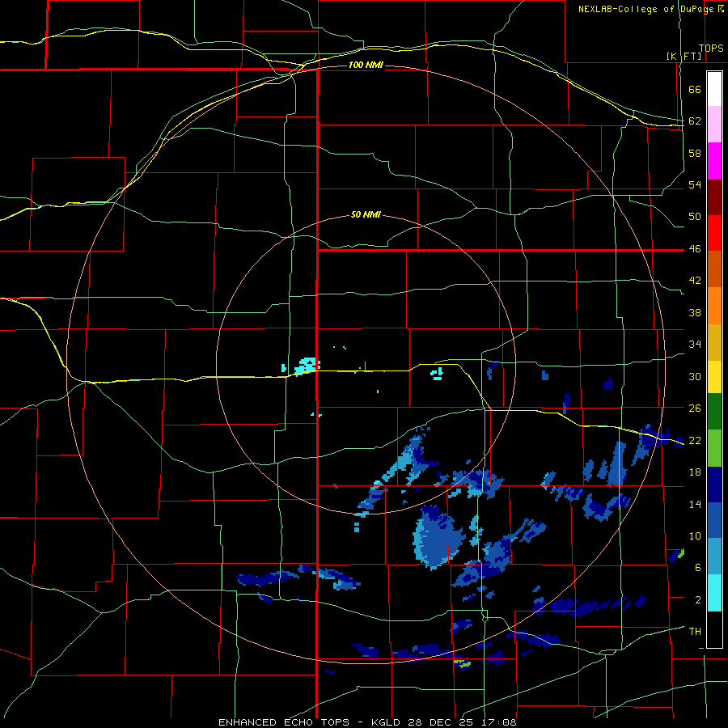Click the "34" legend value
This screenshot has width=728, height=728.
coord(695,345)
